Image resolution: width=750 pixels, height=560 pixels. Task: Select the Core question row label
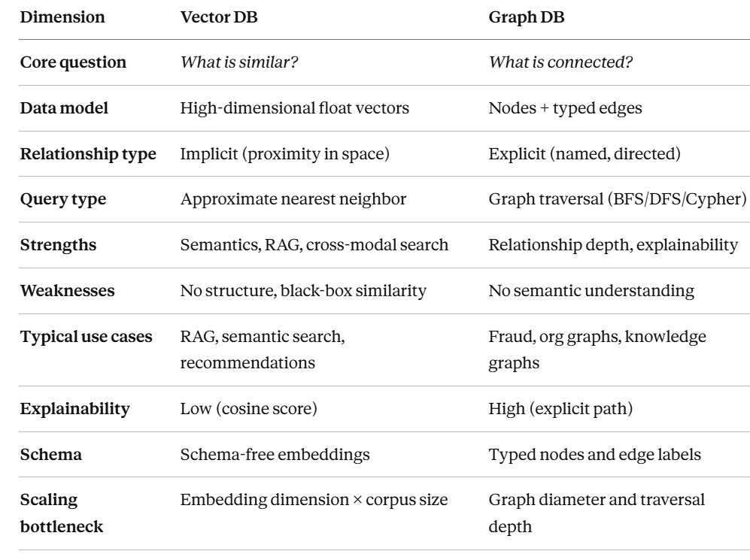pos(73,62)
